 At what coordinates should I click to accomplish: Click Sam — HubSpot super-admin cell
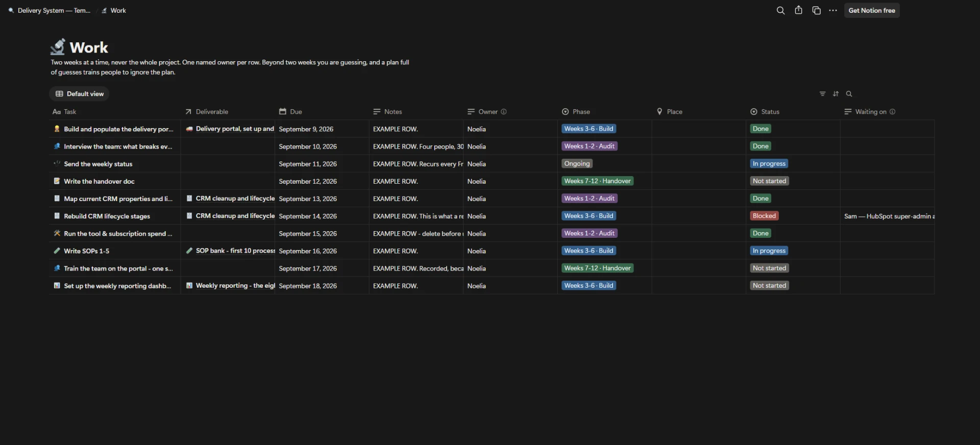click(889, 216)
